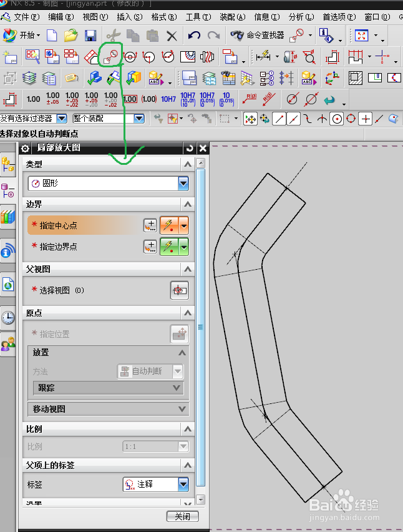Click the Inferred Dimension icon
Viewport: 403px width, 532px height.
263,56
